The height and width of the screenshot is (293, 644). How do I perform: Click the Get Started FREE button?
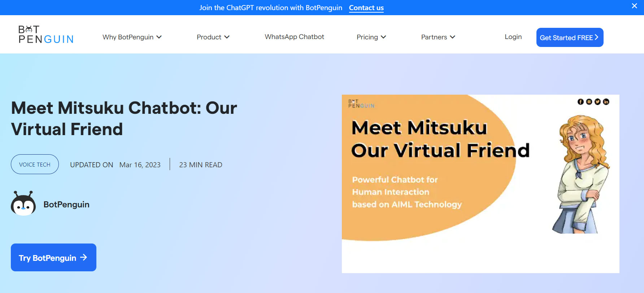(570, 37)
